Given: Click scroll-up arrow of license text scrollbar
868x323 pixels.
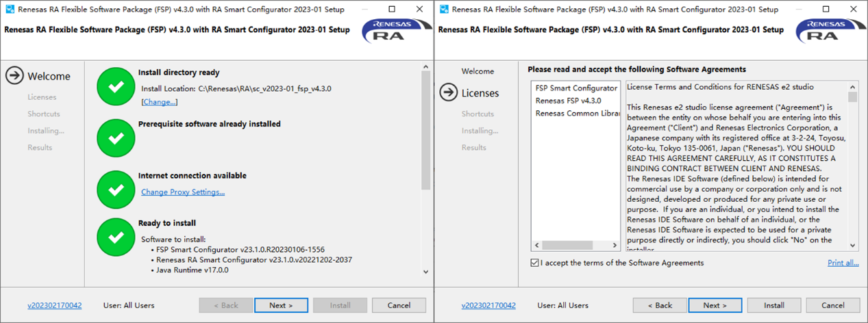Looking at the screenshot, I should pyautogui.click(x=853, y=88).
